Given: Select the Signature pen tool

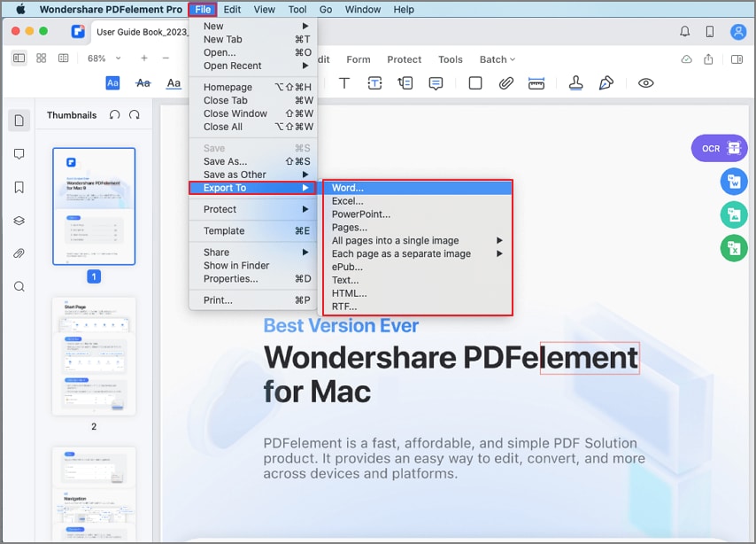Looking at the screenshot, I should click(606, 83).
